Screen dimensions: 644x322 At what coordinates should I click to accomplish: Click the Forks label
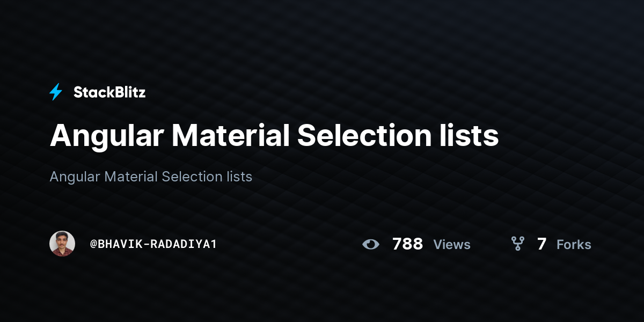click(x=574, y=245)
